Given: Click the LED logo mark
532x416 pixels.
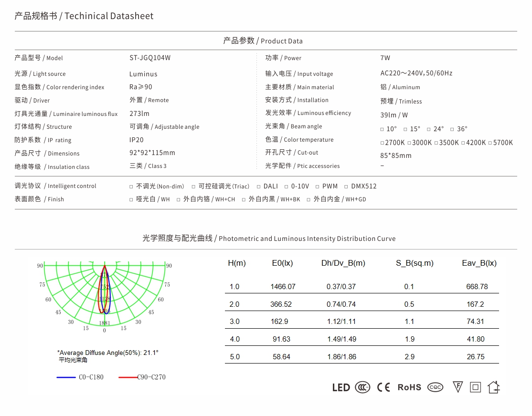Looking at the screenshot, I should point(341,387).
